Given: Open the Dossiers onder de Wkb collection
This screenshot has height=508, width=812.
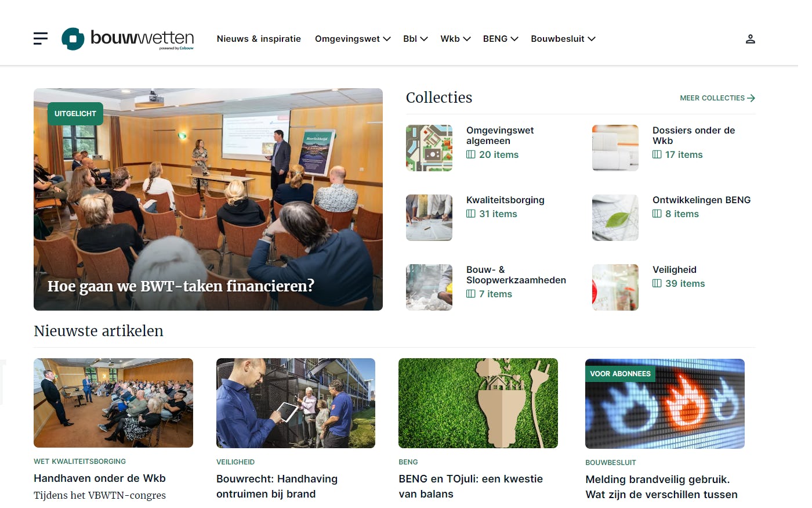Looking at the screenshot, I should [x=693, y=135].
